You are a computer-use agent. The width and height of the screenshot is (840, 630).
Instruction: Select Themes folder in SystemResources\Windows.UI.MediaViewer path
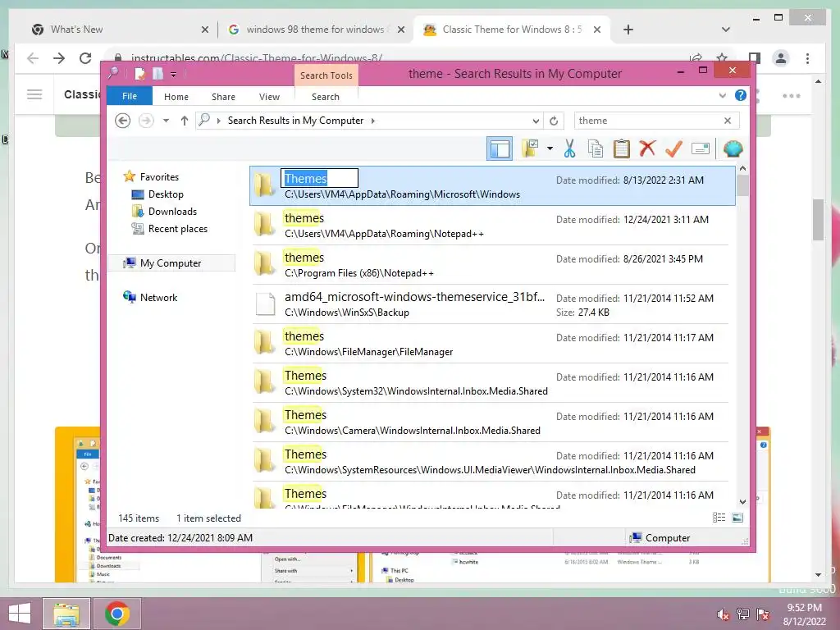(x=492, y=461)
